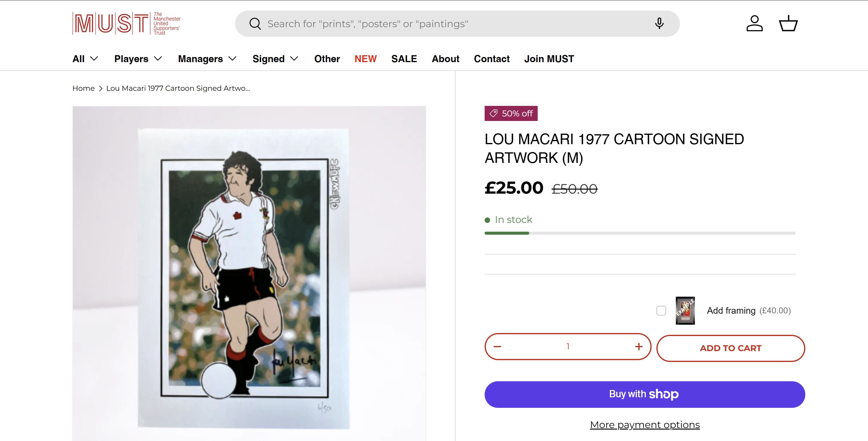The height and width of the screenshot is (441, 868).
Task: Click the framing example thumbnail
Action: (685, 310)
